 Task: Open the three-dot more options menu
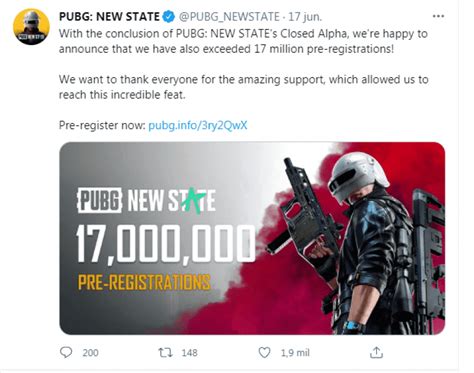click(x=438, y=16)
